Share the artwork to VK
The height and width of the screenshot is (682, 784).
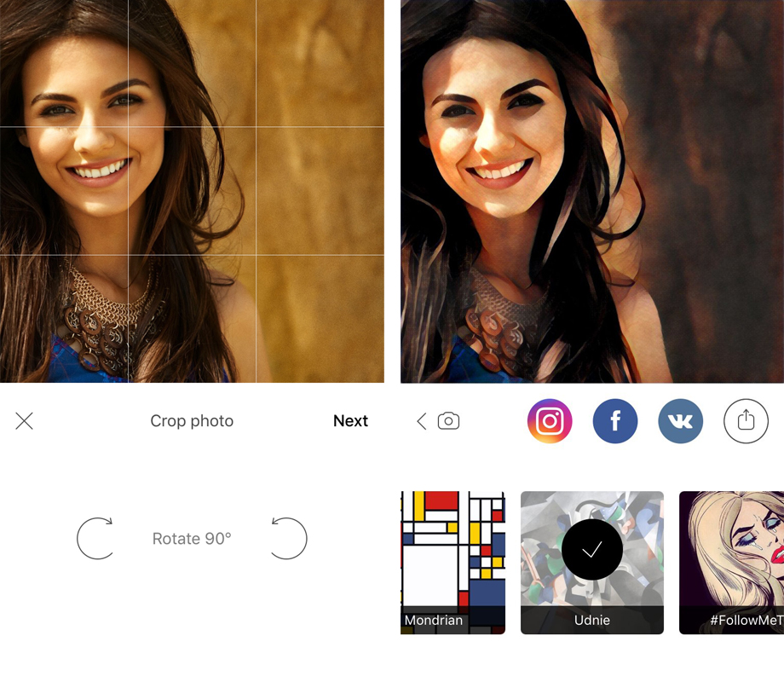(x=680, y=421)
